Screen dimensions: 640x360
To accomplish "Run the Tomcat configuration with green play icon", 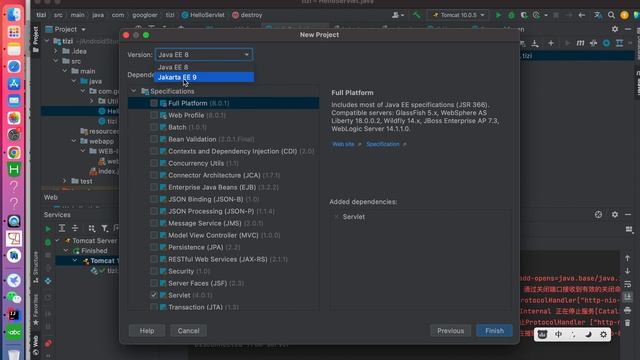I will click(x=498, y=15).
